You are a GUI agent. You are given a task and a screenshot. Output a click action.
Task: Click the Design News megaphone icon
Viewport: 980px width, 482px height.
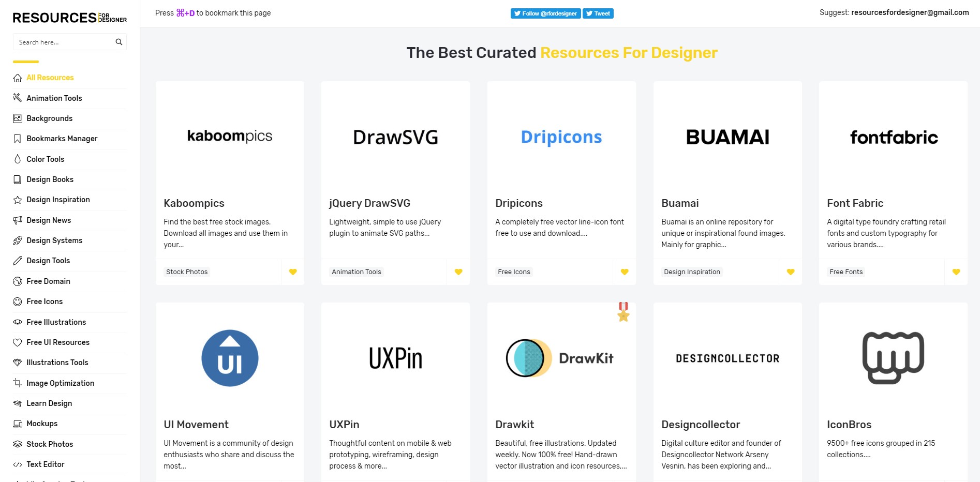click(x=18, y=220)
